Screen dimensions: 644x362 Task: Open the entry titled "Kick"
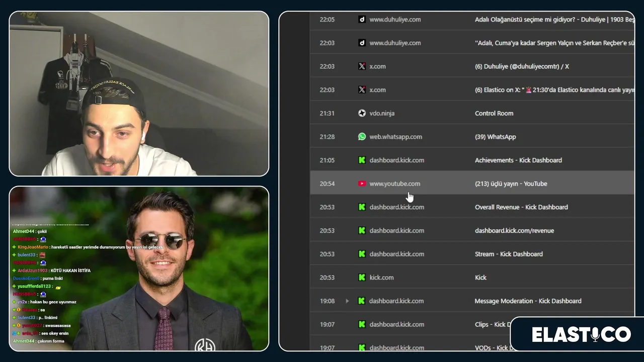pyautogui.click(x=480, y=278)
